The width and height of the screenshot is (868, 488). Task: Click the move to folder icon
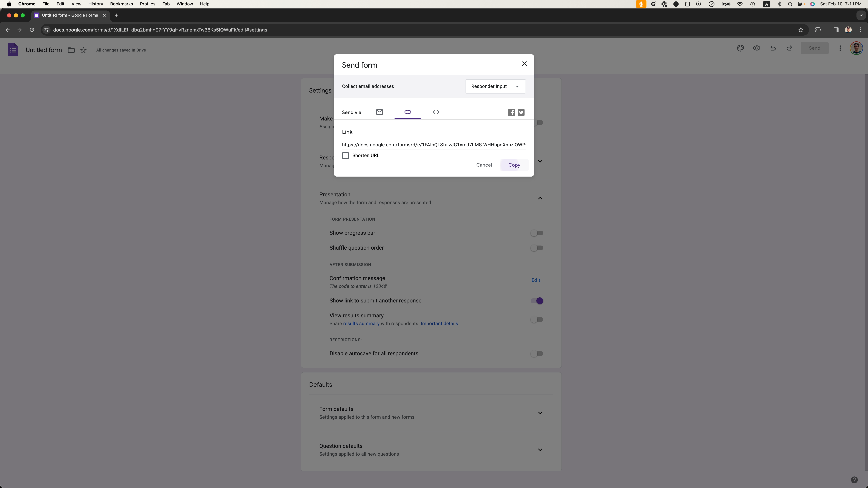[x=71, y=50]
